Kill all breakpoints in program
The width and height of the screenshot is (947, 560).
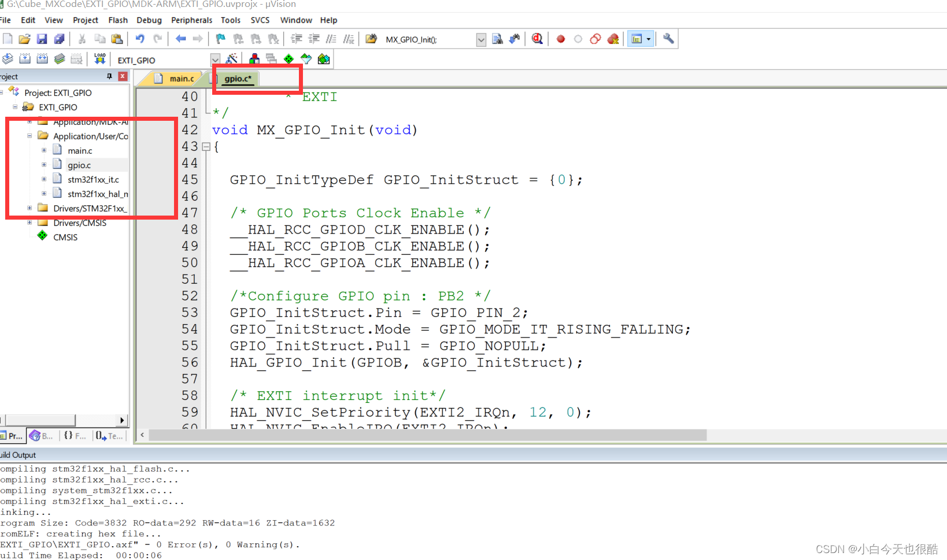(613, 39)
